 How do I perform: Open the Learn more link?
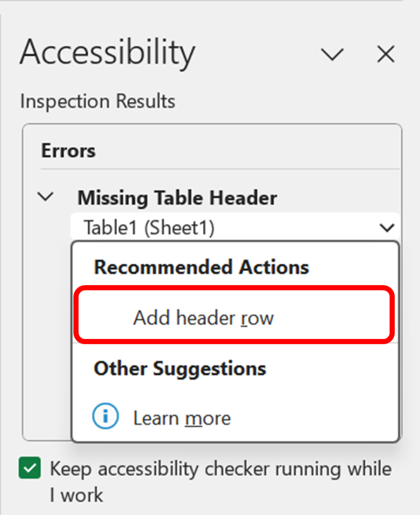[181, 417]
